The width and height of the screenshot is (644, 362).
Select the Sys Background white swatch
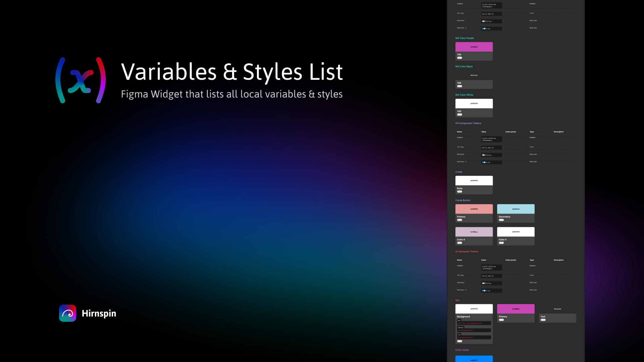[474, 309]
